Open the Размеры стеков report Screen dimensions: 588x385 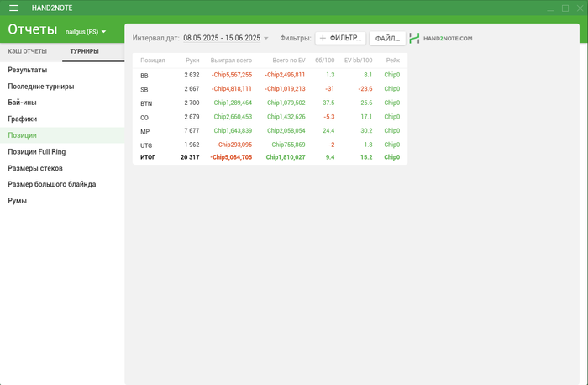tap(62, 168)
